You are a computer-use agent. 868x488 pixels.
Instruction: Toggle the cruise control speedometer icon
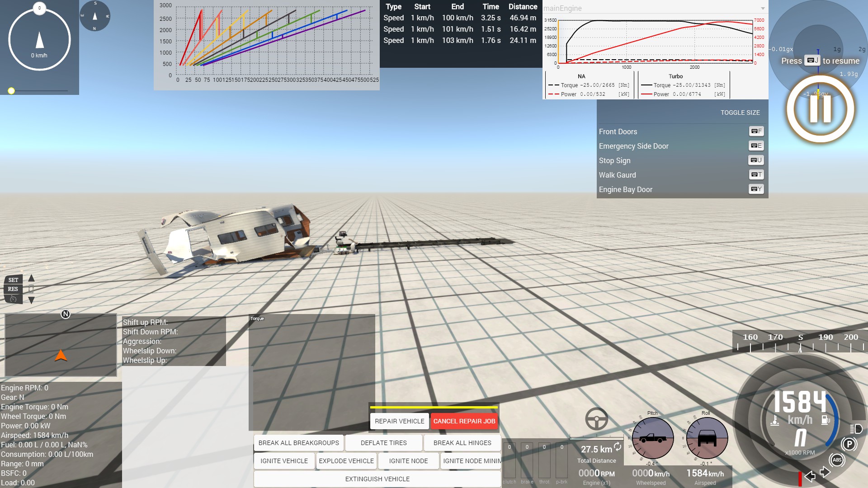pos(13,299)
